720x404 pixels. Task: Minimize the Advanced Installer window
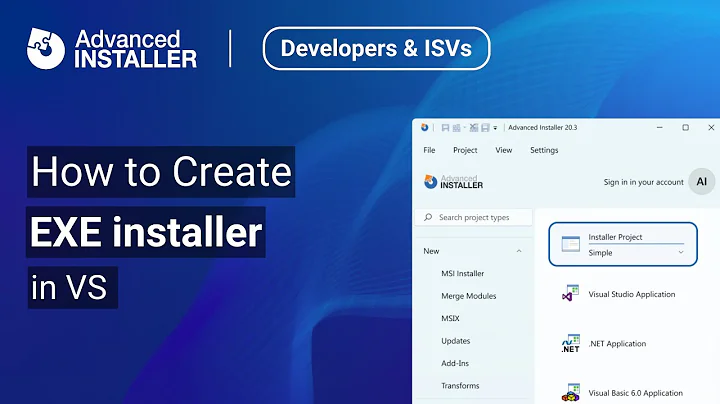click(659, 128)
